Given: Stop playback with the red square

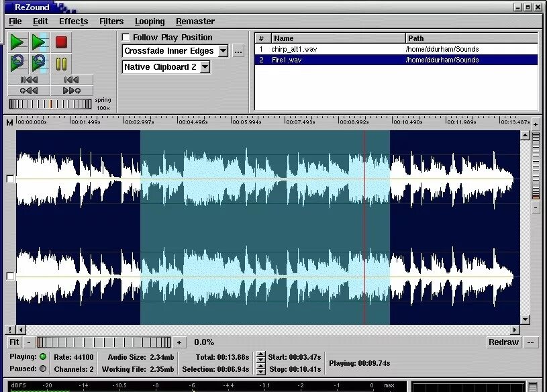Looking at the screenshot, I should (61, 42).
